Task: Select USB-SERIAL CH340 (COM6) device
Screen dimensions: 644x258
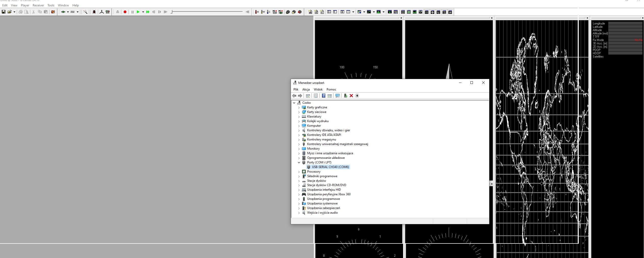Action: click(x=330, y=167)
